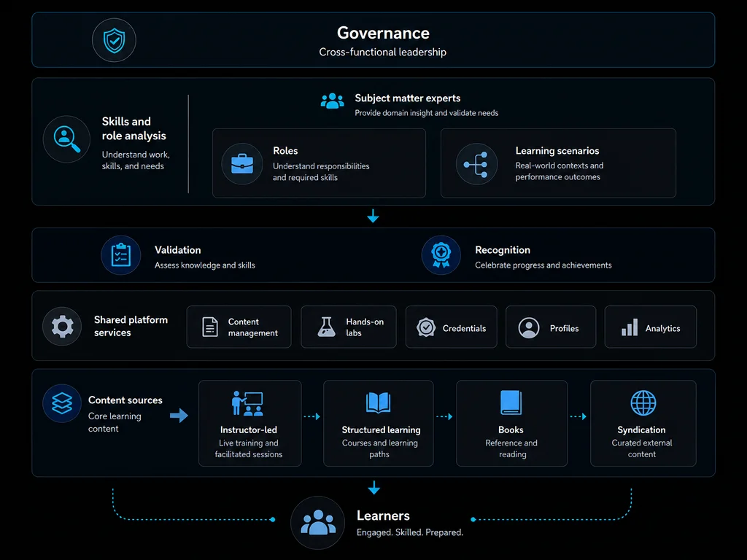
Task: Click 'Curated external content' text
Action: (x=642, y=448)
